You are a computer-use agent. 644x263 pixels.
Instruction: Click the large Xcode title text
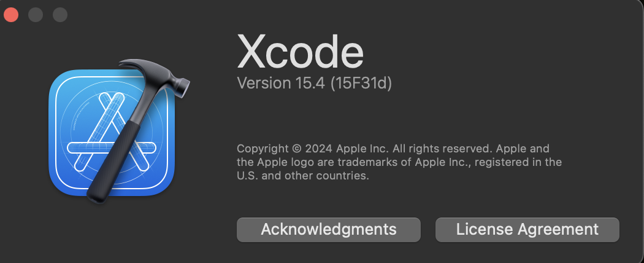[300, 51]
